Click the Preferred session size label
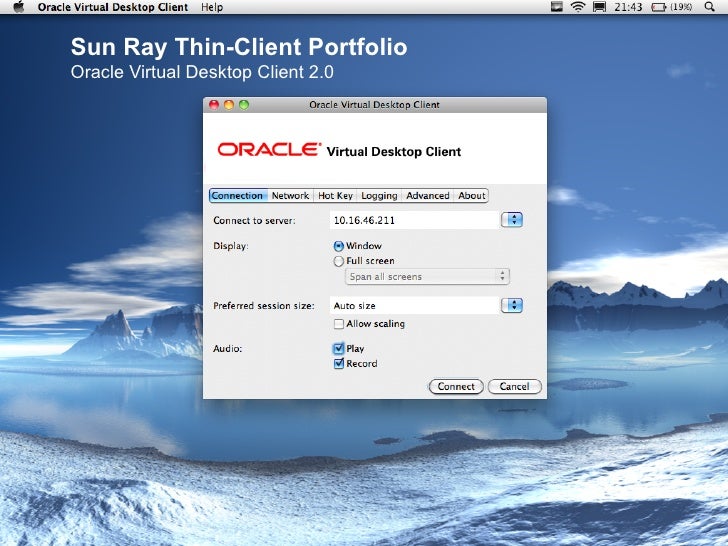Image resolution: width=728 pixels, height=546 pixels. (x=264, y=306)
